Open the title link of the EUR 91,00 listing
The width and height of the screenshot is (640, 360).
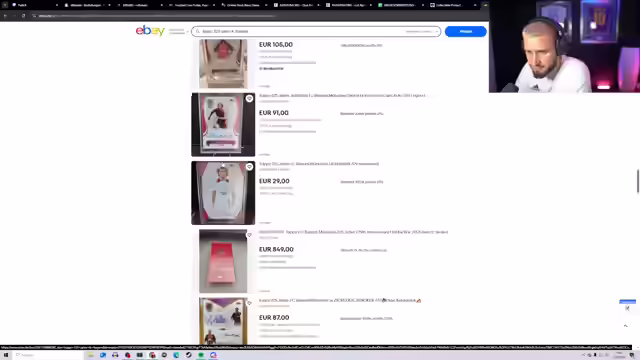(342, 96)
